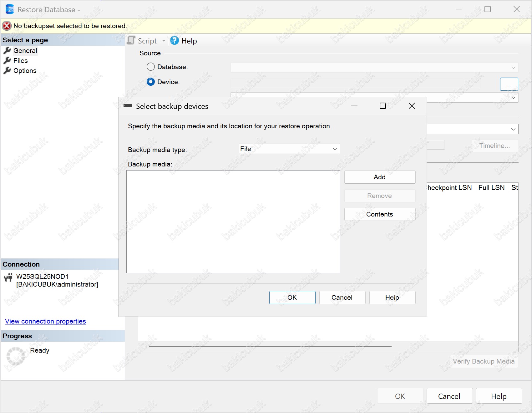The image size is (532, 413).
Task: Click the red error icon in the warning bar
Action: coord(7,26)
